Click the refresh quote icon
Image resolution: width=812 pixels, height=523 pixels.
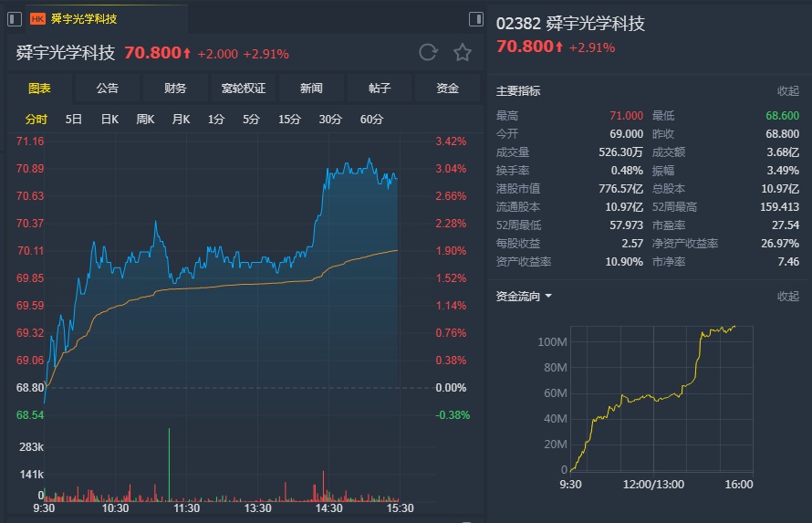tap(428, 52)
